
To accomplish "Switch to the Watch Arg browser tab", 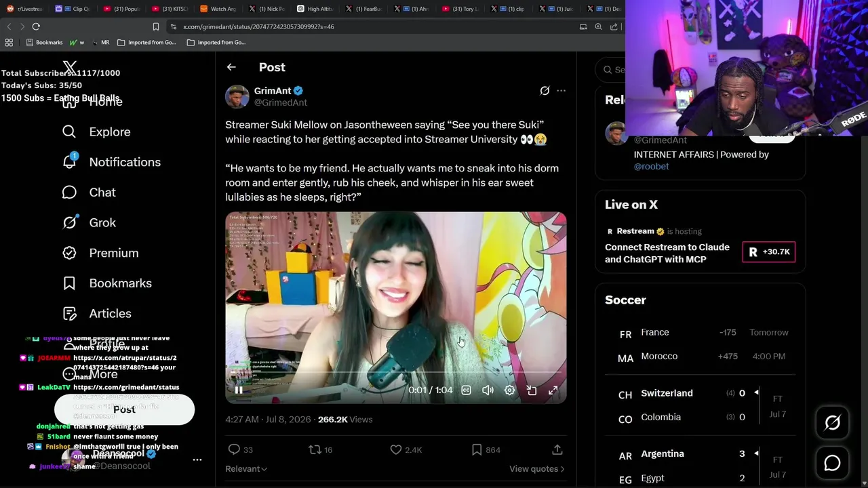I will (219, 9).
